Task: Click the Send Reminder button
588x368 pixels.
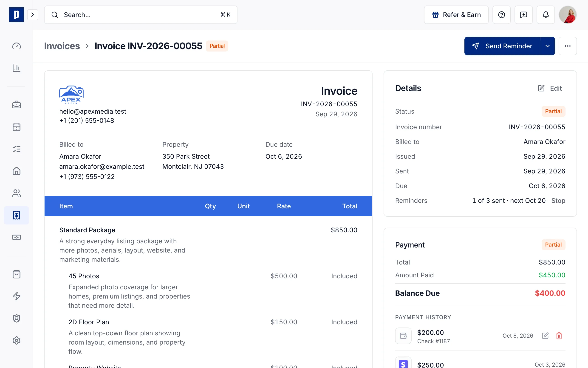Action: click(x=502, y=46)
